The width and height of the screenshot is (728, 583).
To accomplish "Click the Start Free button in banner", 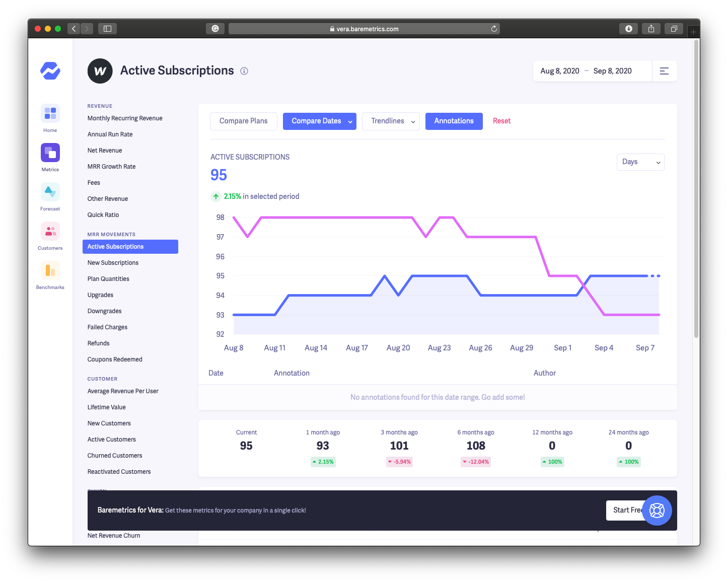I will click(x=626, y=511).
